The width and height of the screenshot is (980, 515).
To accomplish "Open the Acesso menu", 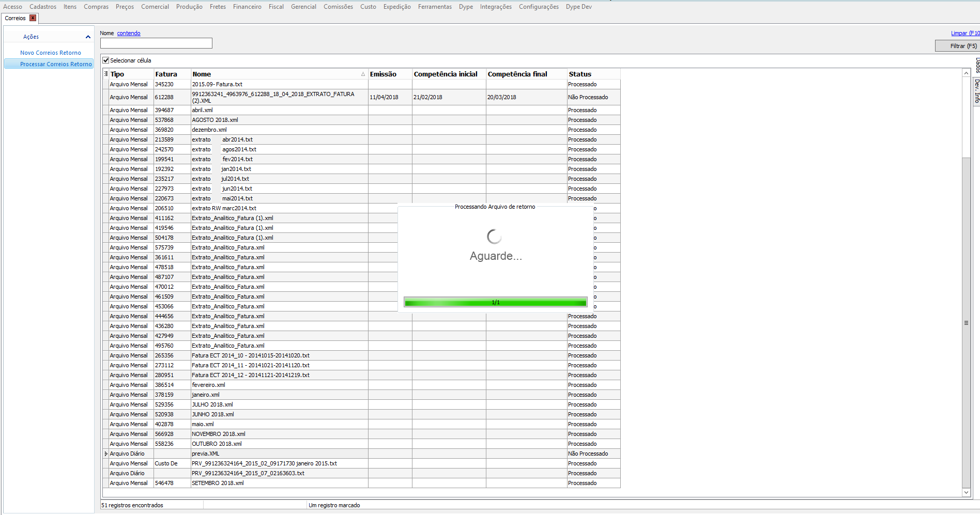I will (x=12, y=7).
